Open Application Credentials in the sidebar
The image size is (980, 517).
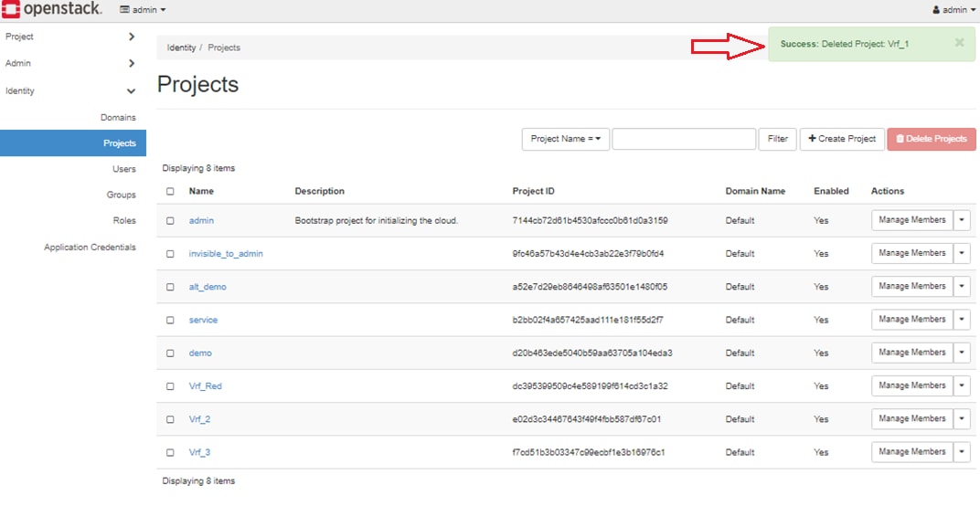point(90,248)
